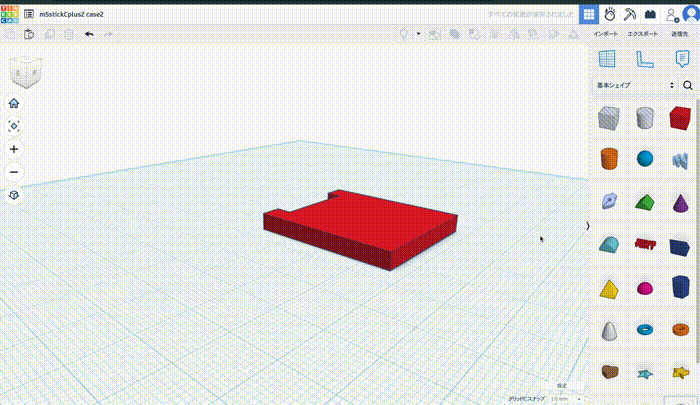Add the orange cylinder shape
The height and width of the screenshot is (405, 700).
(x=609, y=158)
